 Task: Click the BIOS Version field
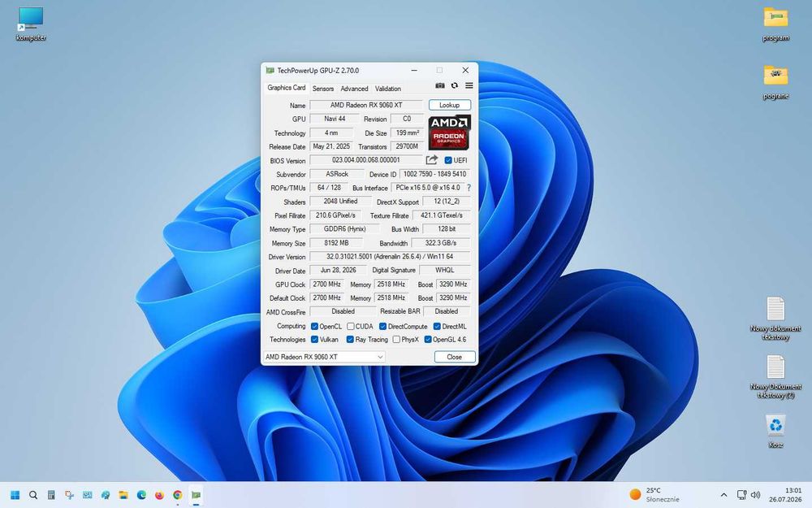(x=365, y=160)
